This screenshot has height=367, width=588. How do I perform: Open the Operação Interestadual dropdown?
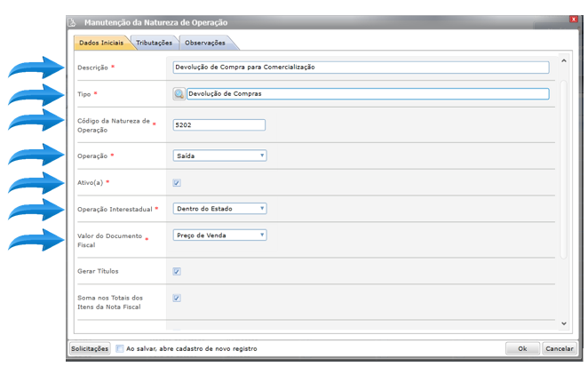pos(219,209)
